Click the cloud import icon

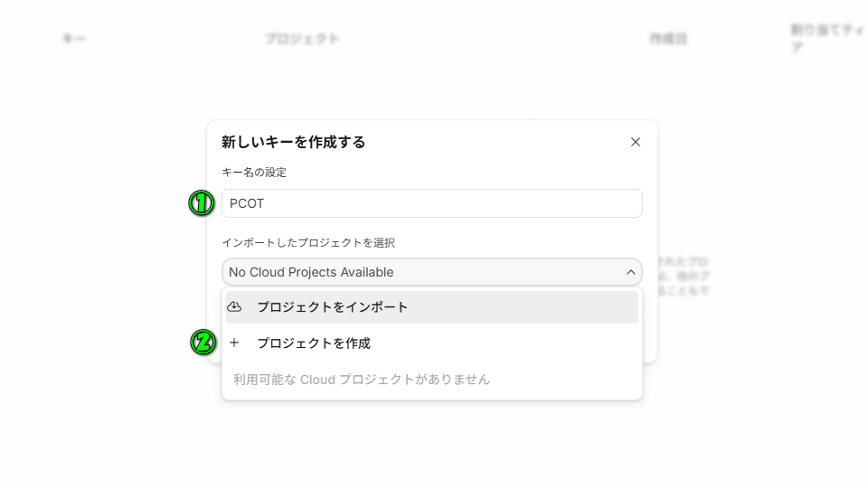pyautogui.click(x=234, y=306)
